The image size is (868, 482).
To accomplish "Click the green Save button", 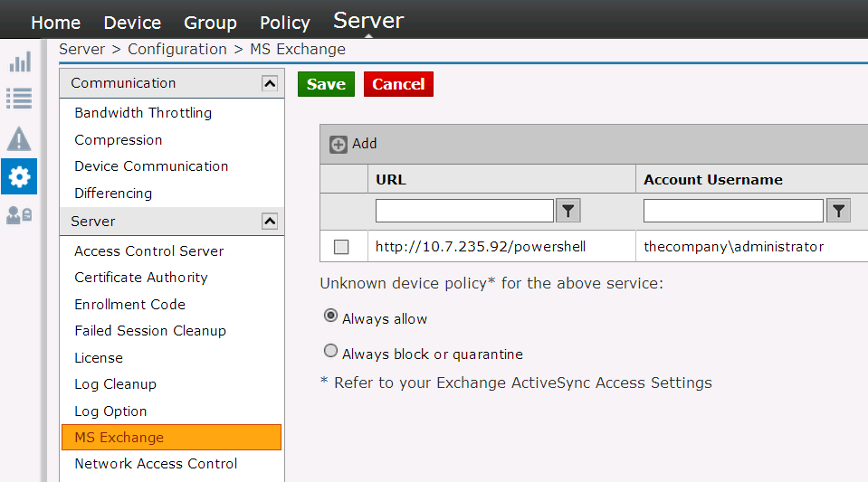I will pyautogui.click(x=326, y=84).
